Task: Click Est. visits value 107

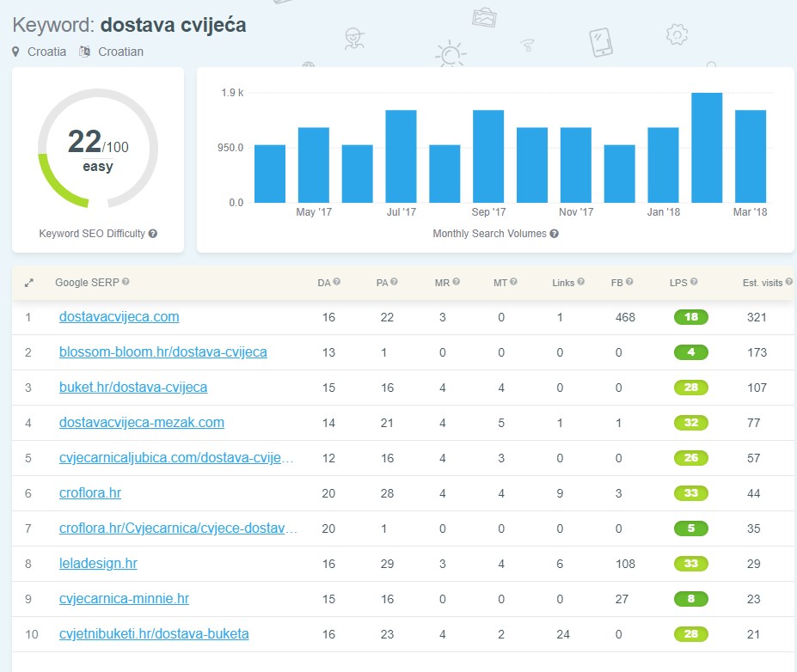Action: (757, 388)
